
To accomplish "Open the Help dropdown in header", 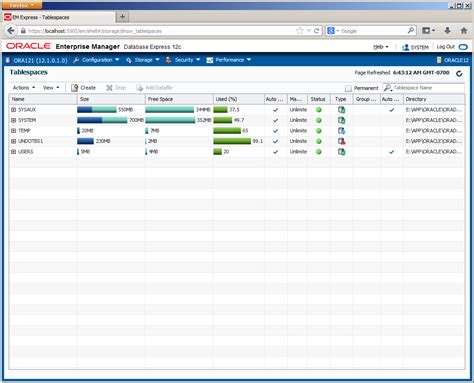I will tap(381, 47).
